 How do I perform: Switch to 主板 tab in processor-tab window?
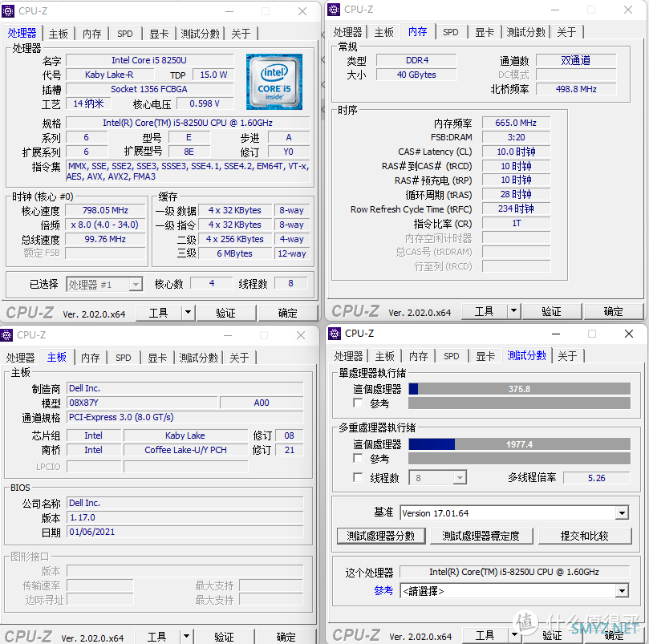58,34
